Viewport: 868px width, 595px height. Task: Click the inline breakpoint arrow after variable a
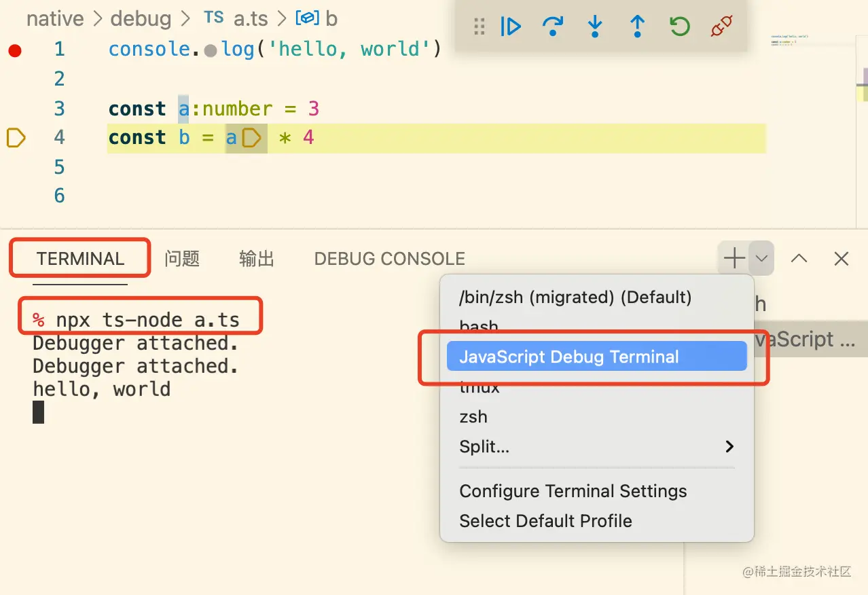(251, 137)
